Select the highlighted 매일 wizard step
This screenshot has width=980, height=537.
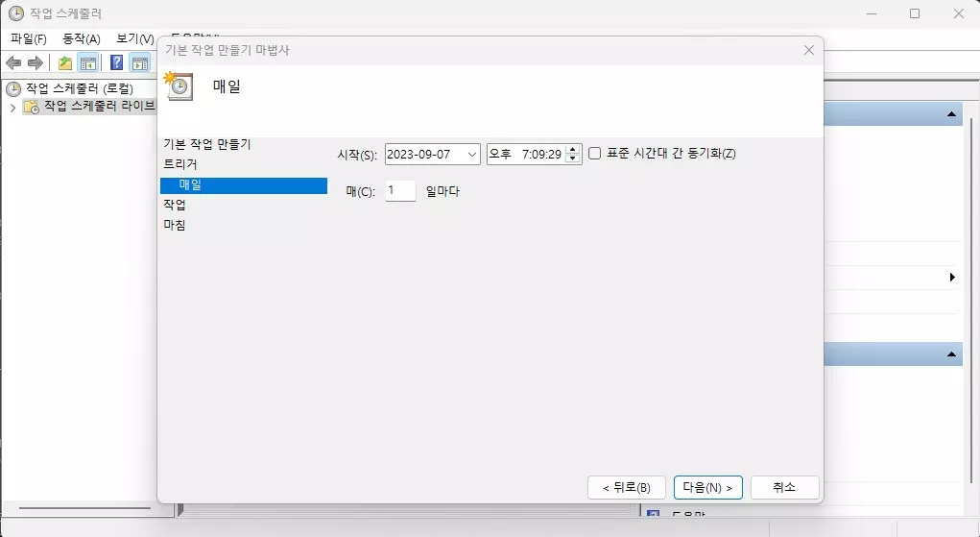click(x=244, y=185)
